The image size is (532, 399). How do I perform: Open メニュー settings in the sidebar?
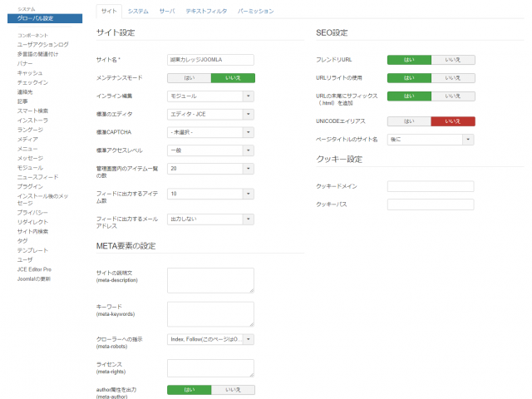[x=27, y=149]
